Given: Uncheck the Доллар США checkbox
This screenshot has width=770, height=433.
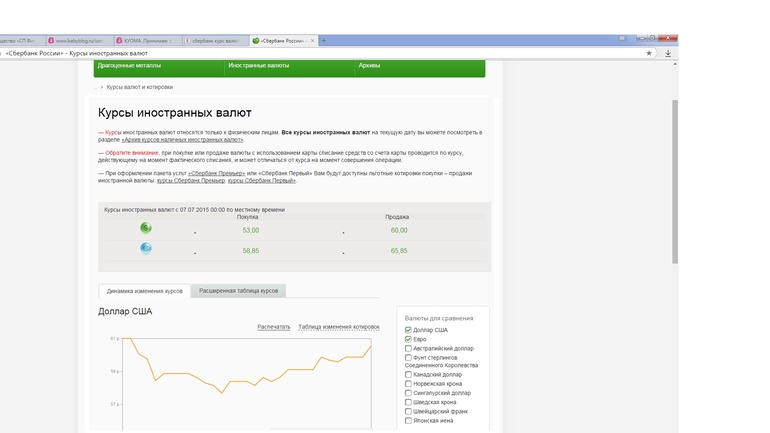Looking at the screenshot, I should click(x=408, y=330).
